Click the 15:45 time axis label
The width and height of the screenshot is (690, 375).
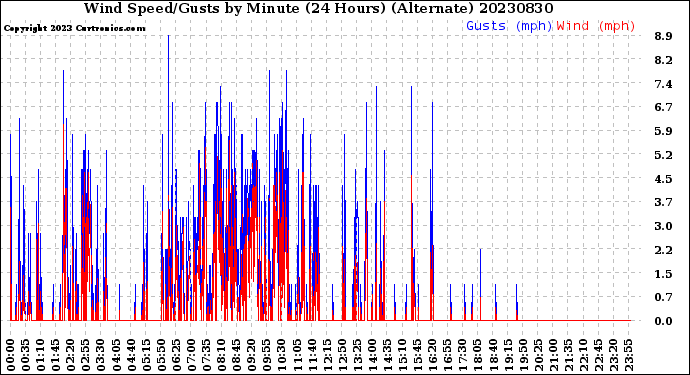click(417, 355)
